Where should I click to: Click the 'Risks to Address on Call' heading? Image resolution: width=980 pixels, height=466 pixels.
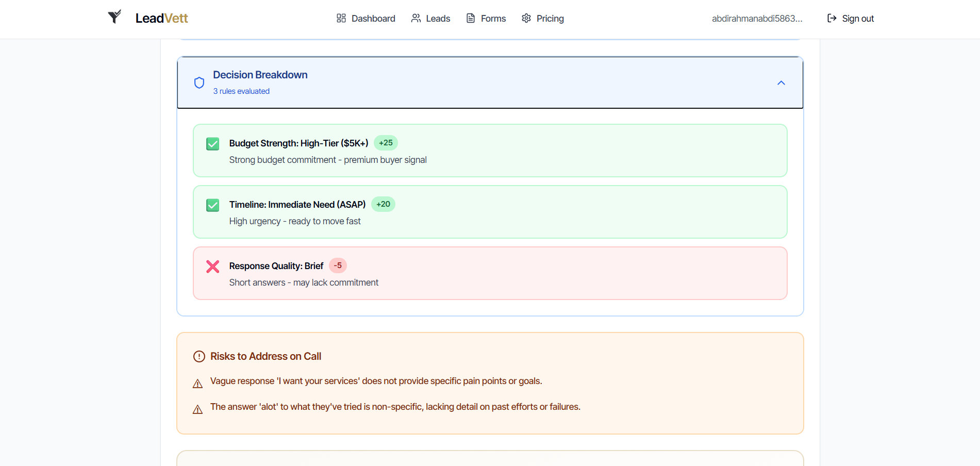tap(265, 356)
